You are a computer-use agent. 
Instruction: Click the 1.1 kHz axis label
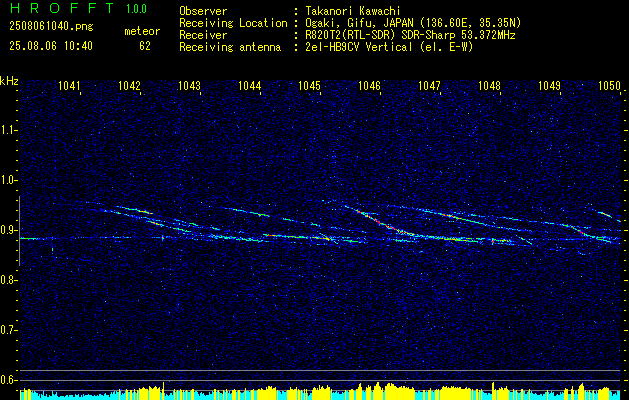pos(8,130)
